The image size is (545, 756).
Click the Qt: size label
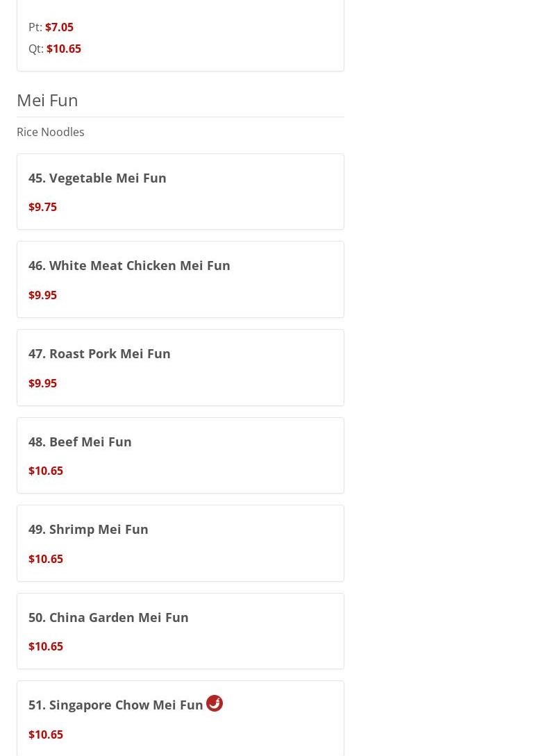coord(35,49)
